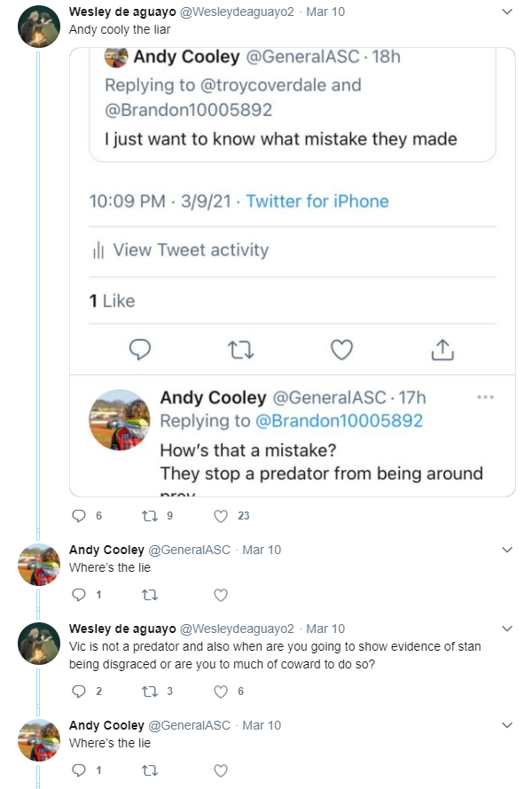Reply to the tweet with 6 comments
Image resolution: width=532 pixels, height=789 pixels.
coord(79,516)
